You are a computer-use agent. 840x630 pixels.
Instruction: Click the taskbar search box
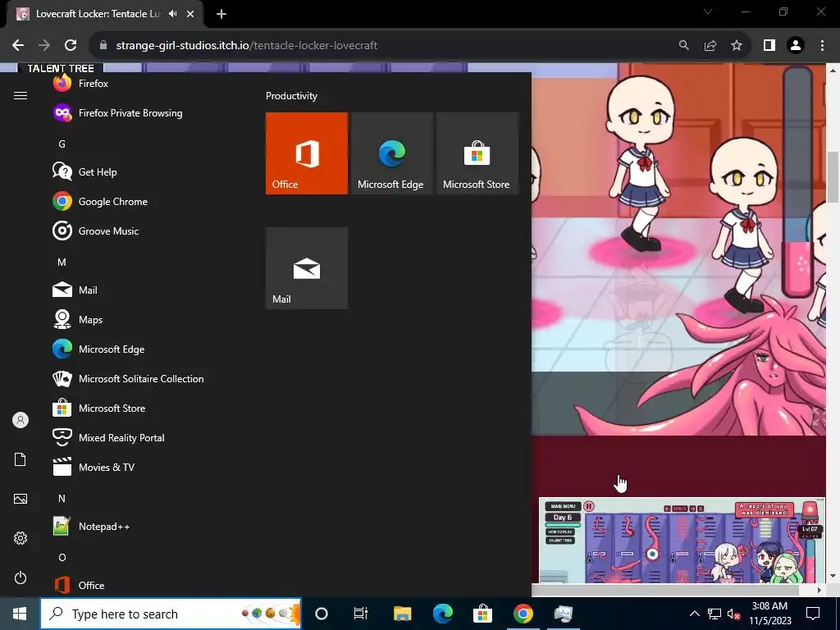click(171, 614)
